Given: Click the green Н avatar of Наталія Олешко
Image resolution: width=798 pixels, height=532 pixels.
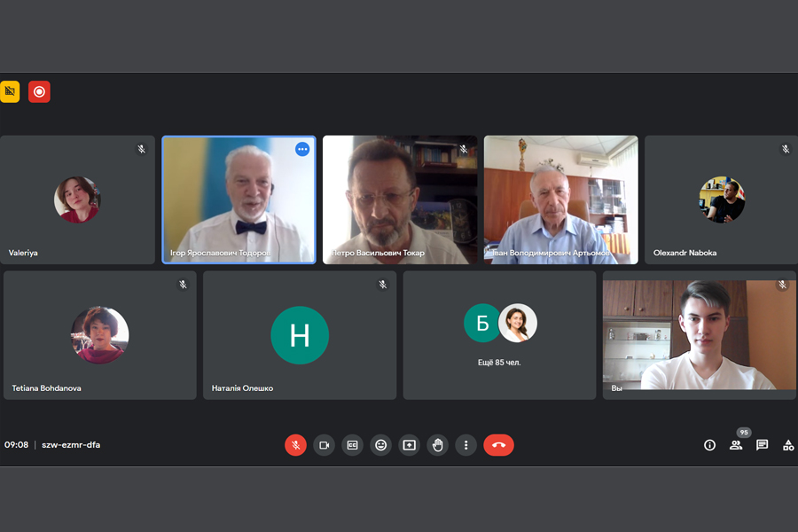Looking at the screenshot, I should 300,335.
